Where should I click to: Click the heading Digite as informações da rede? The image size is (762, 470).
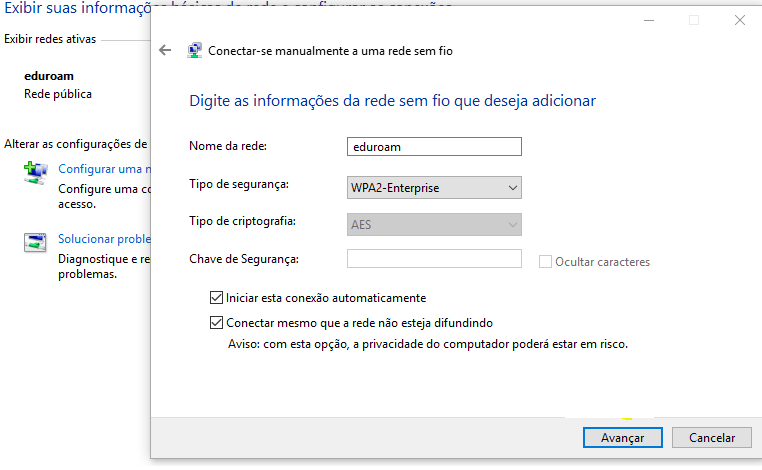pos(392,101)
